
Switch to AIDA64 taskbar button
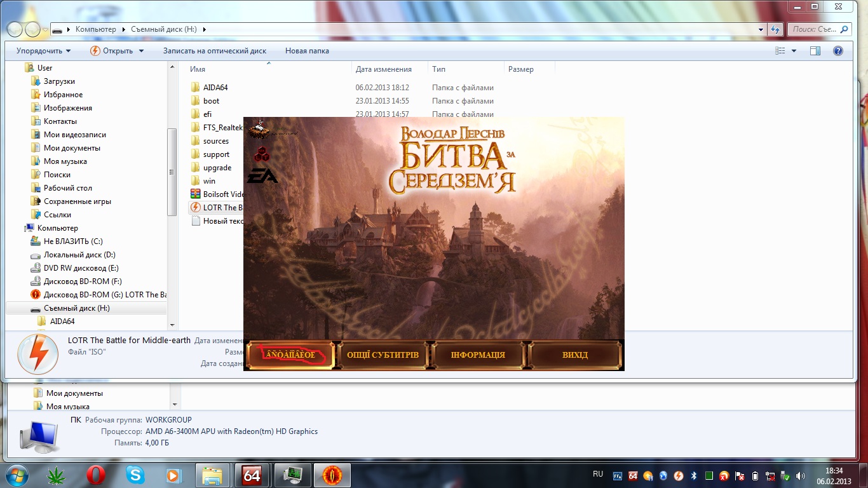click(252, 475)
